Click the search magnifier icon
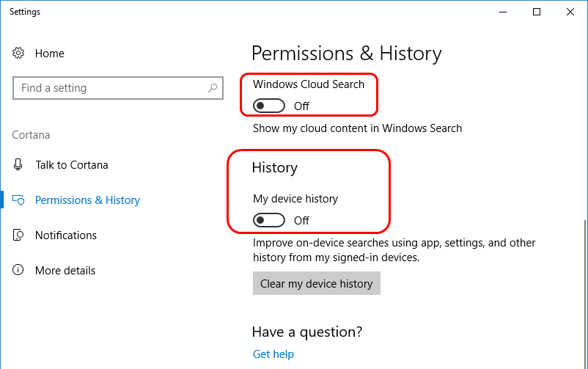The image size is (588, 369). pyautogui.click(x=213, y=88)
